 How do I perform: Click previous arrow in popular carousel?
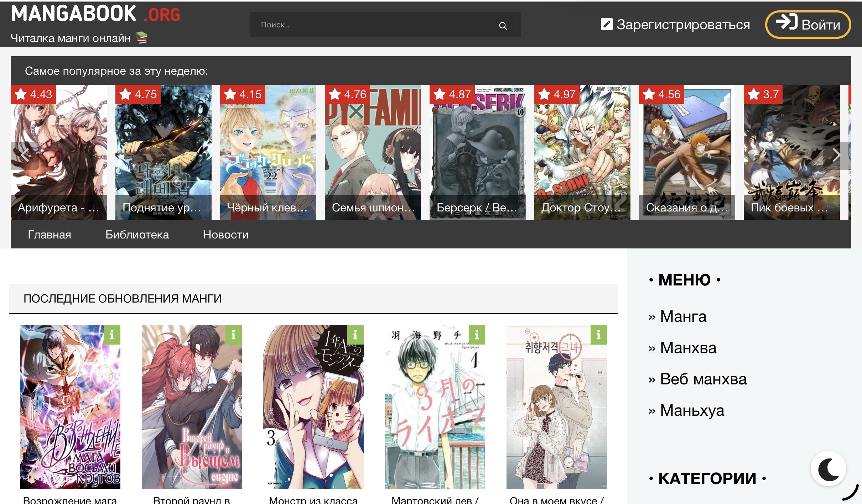coord(24,155)
